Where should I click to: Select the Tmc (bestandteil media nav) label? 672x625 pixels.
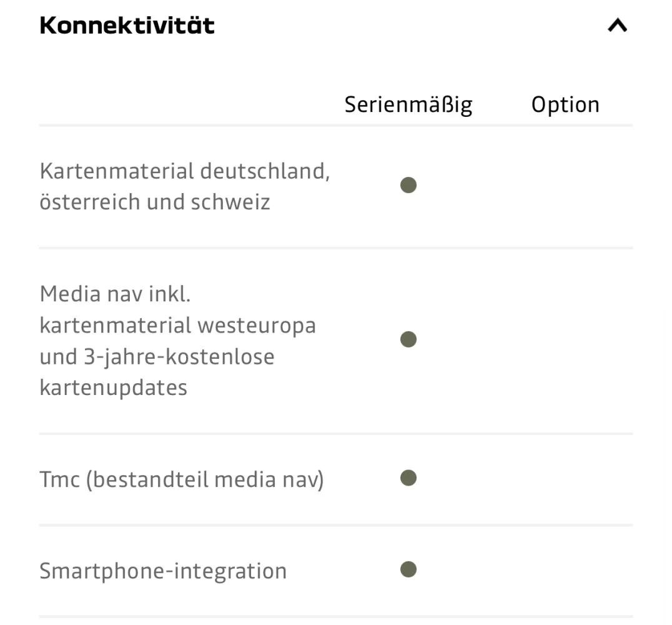pos(181,479)
